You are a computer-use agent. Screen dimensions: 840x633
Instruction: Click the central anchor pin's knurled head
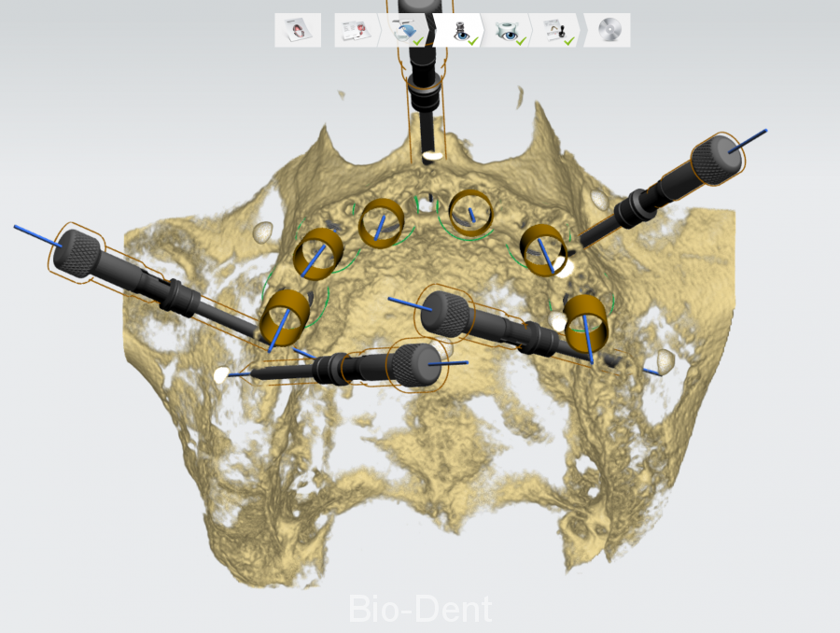(x=441, y=312)
